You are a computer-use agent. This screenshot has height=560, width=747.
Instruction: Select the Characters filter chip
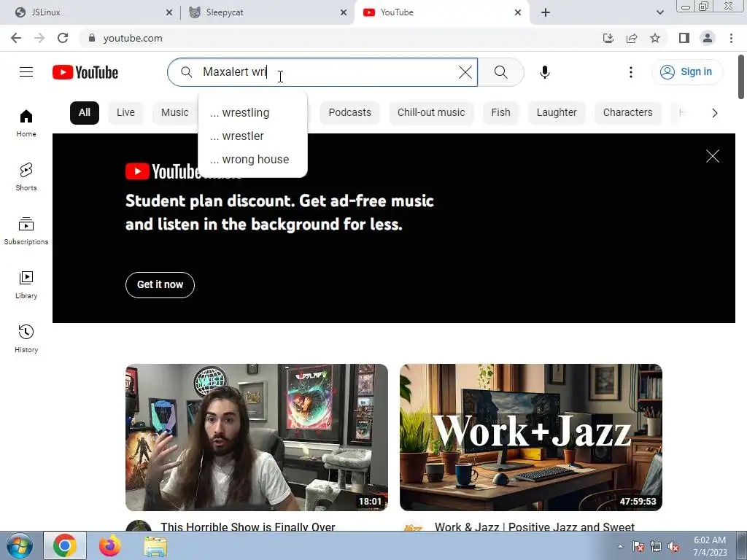coord(628,113)
